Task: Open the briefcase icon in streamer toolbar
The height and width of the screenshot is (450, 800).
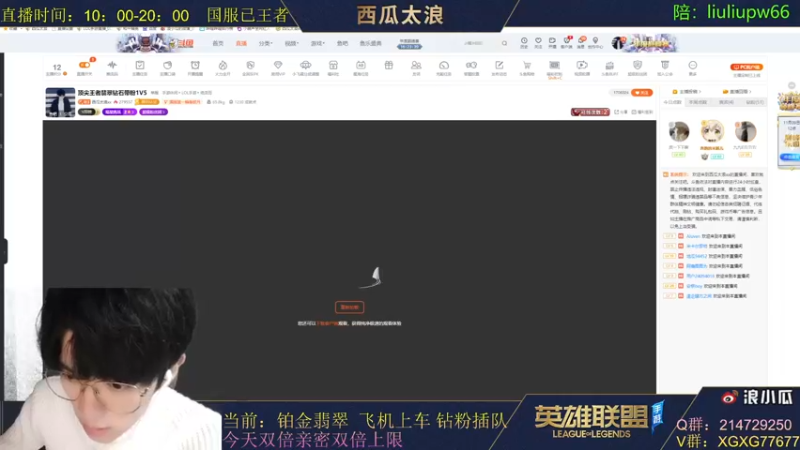Action: point(610,65)
